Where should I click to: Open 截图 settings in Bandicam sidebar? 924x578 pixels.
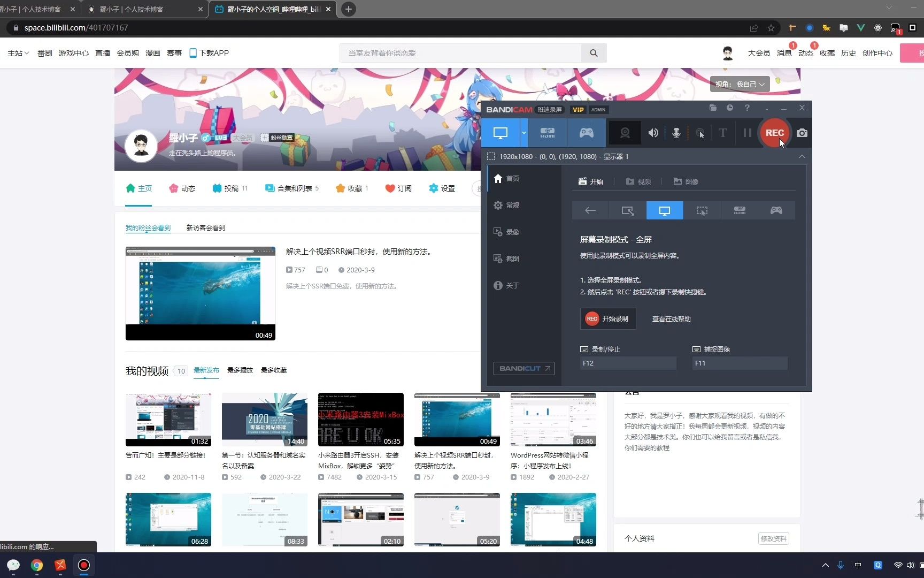click(506, 258)
